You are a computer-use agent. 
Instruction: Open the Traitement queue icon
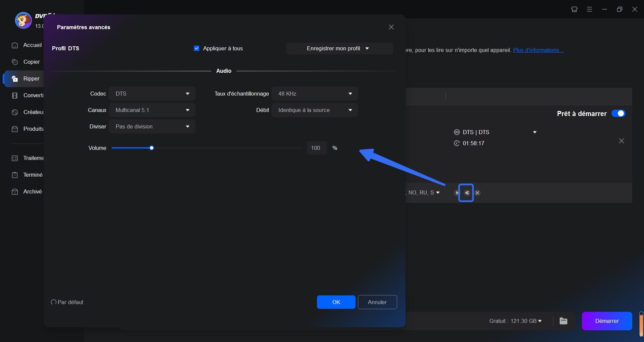(x=15, y=158)
